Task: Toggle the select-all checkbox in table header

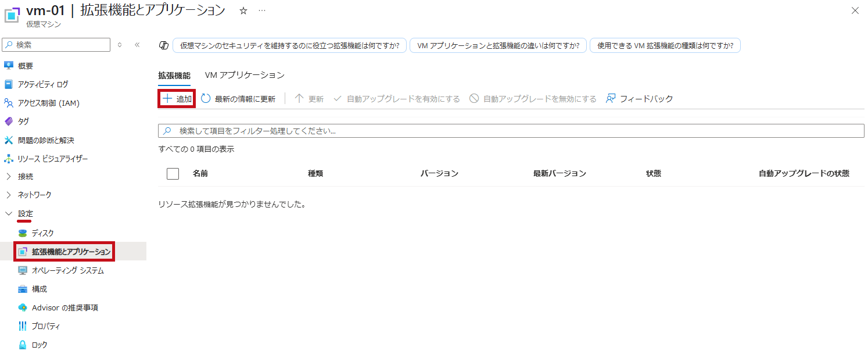Action: (173, 173)
